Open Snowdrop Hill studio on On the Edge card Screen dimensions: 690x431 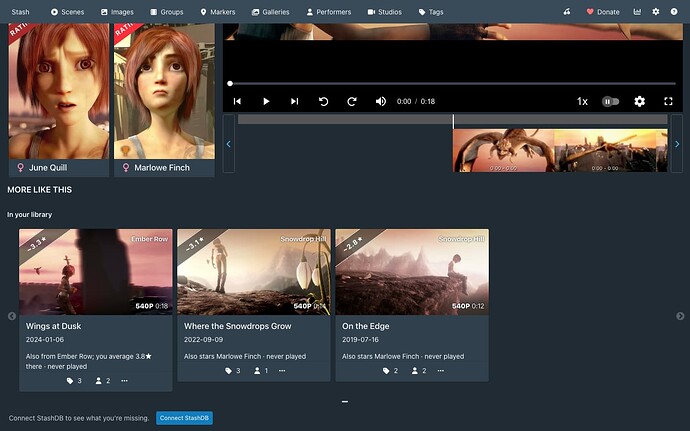coord(461,239)
